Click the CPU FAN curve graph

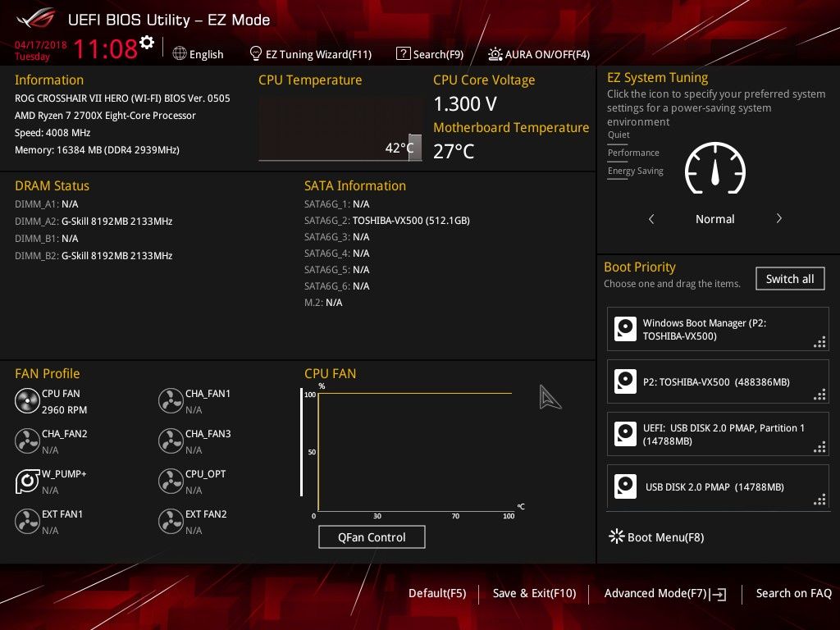pos(415,452)
